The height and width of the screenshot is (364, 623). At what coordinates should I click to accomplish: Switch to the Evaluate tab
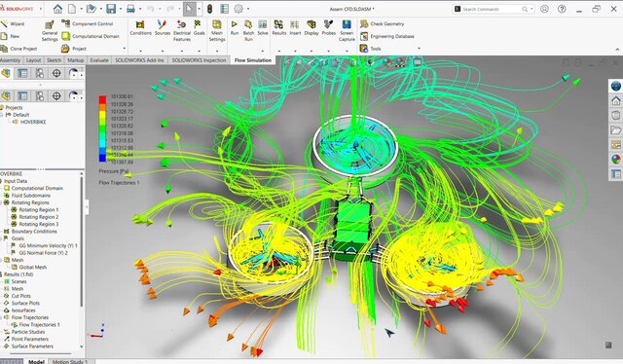99,60
